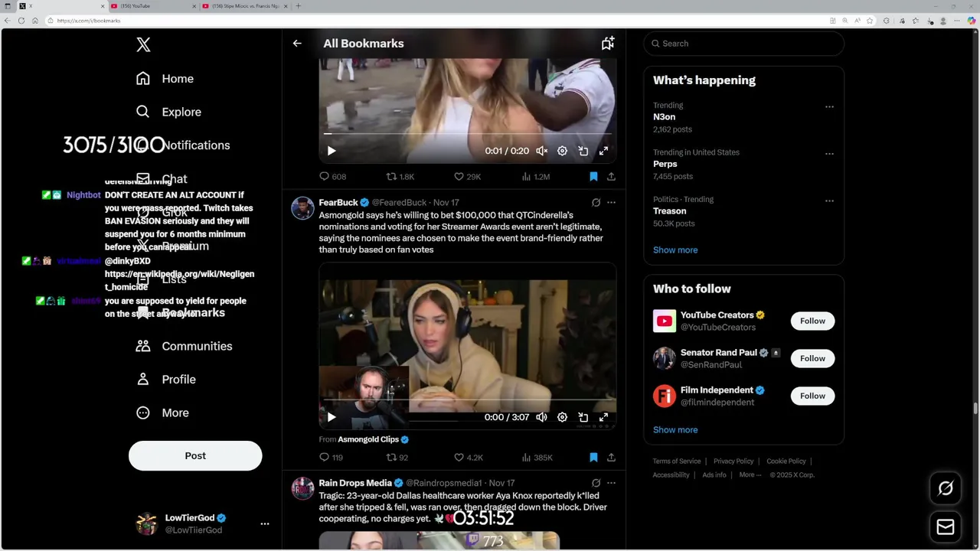Follow Senator Rand Paul

812,359
